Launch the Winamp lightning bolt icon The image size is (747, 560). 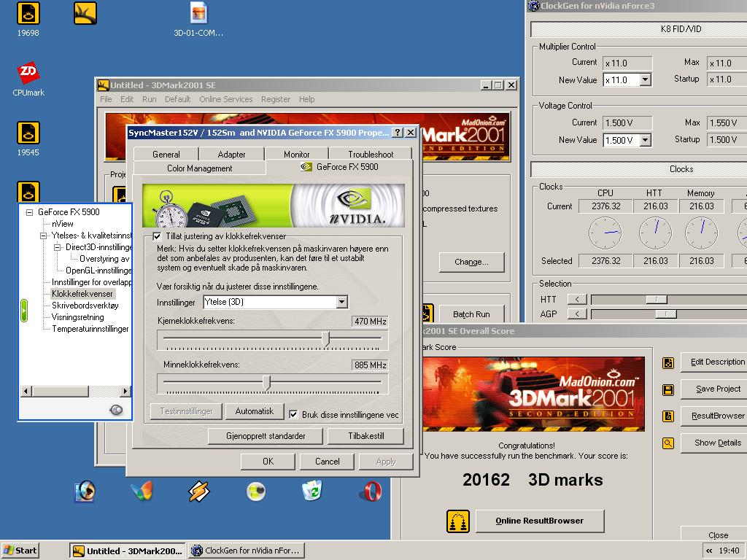tap(198, 491)
